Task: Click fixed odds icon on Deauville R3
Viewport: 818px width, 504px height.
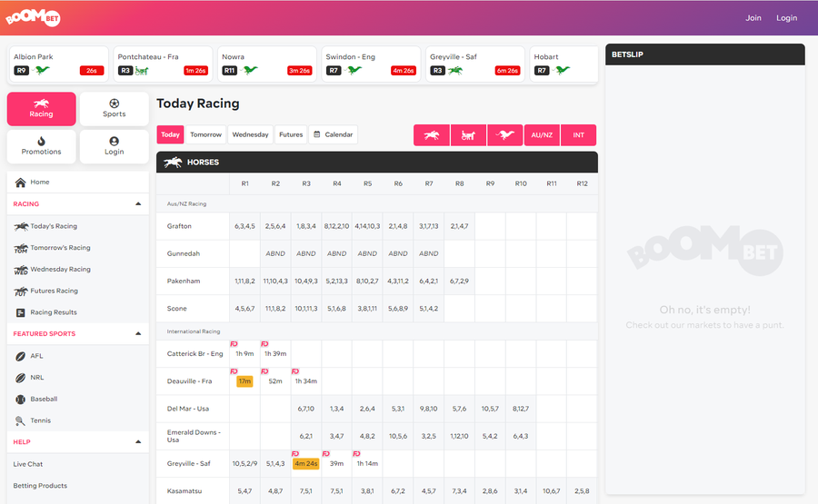Action: tap(295, 371)
